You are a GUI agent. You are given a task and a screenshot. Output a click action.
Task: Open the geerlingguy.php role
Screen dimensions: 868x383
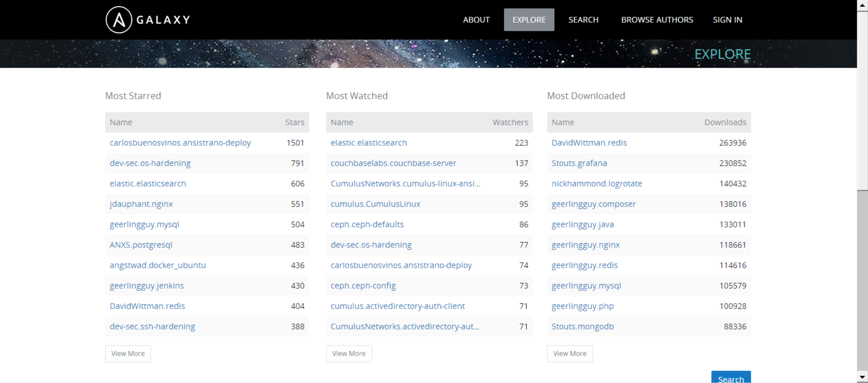point(582,306)
